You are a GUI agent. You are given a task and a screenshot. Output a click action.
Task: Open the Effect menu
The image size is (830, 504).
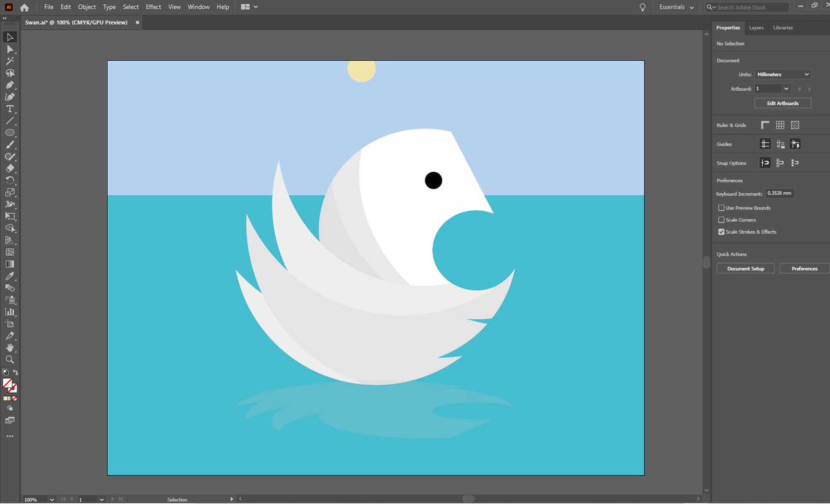coord(154,7)
